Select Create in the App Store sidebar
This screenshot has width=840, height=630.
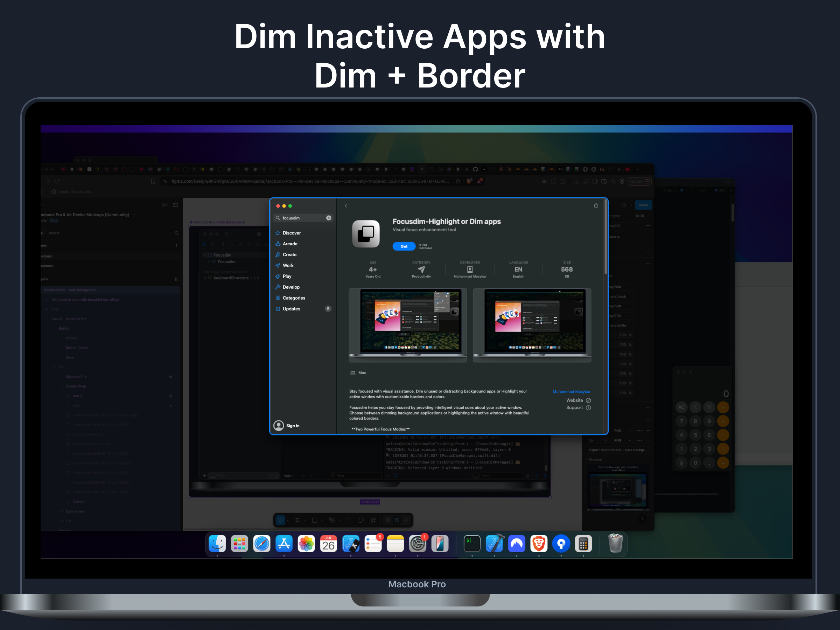[x=303, y=254]
